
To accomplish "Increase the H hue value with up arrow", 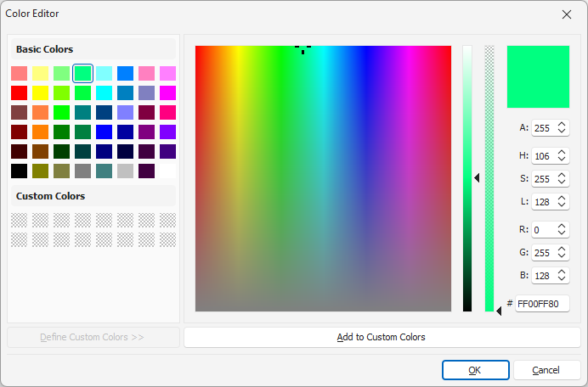I will point(562,152).
